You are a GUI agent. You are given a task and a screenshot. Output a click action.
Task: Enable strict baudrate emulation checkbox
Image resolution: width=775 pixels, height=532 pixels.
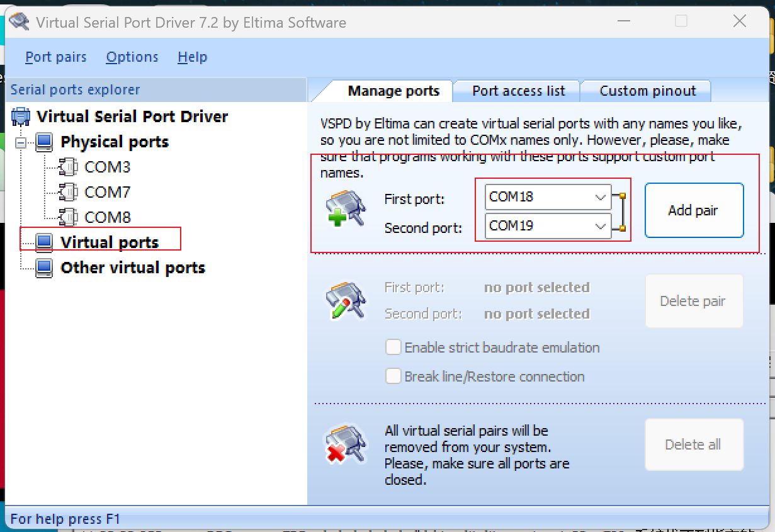point(393,347)
